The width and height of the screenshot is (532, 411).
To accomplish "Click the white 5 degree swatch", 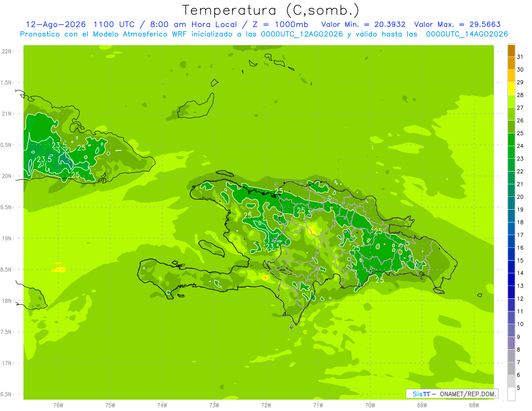I will 511,394.
